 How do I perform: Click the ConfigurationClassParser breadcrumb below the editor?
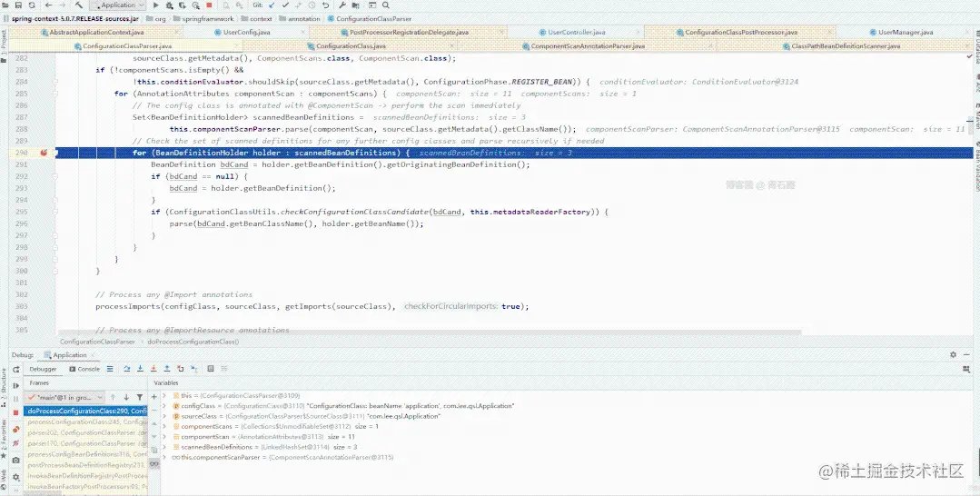point(97,342)
